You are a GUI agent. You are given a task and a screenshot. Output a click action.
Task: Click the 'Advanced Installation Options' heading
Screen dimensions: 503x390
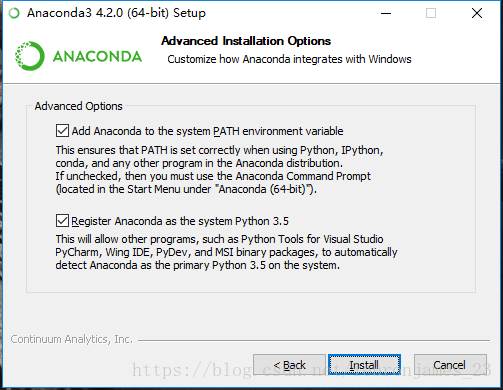246,41
